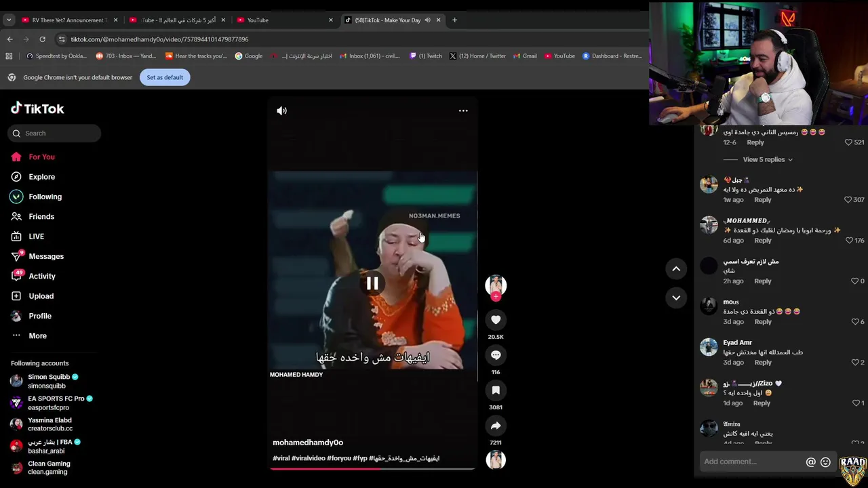Image resolution: width=868 pixels, height=488 pixels.
Task: Mute the TikTok video sound
Action: pos(282,110)
